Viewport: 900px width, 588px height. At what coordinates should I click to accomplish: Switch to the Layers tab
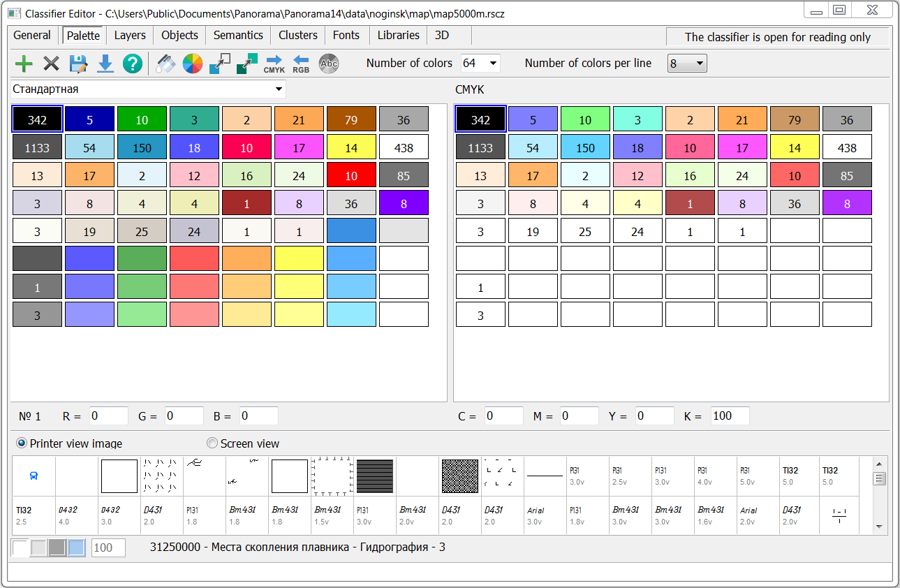(130, 36)
